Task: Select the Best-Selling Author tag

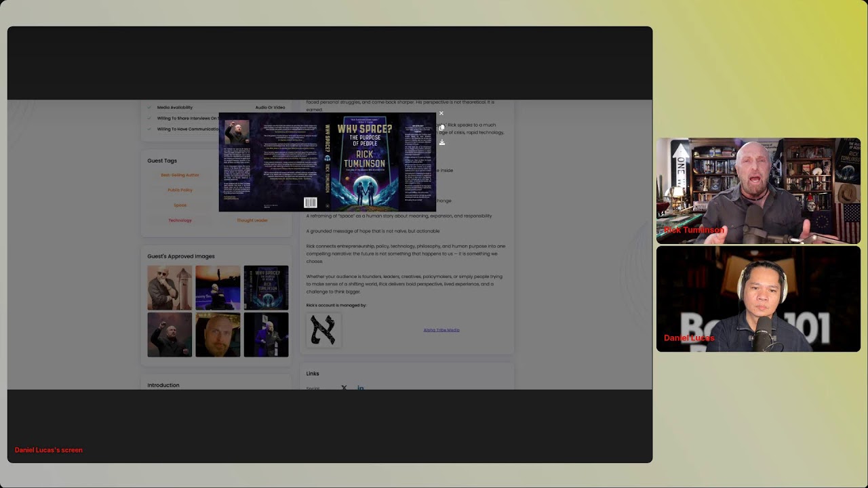Action: point(180,175)
